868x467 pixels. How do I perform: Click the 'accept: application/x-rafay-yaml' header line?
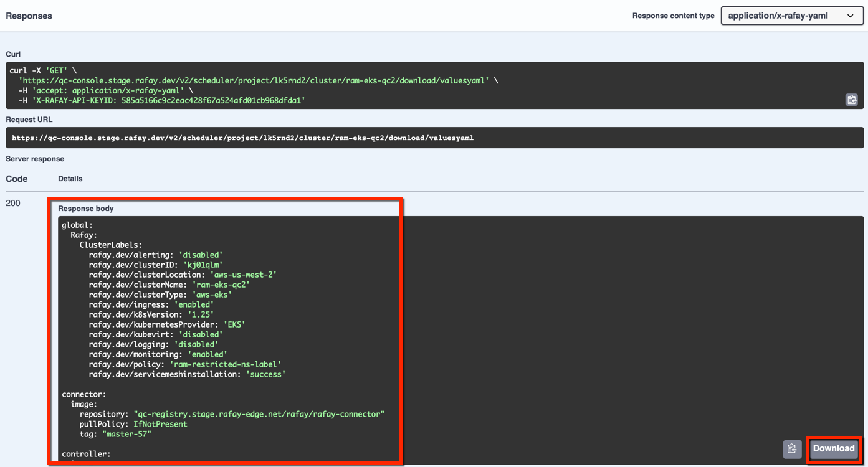(x=106, y=90)
